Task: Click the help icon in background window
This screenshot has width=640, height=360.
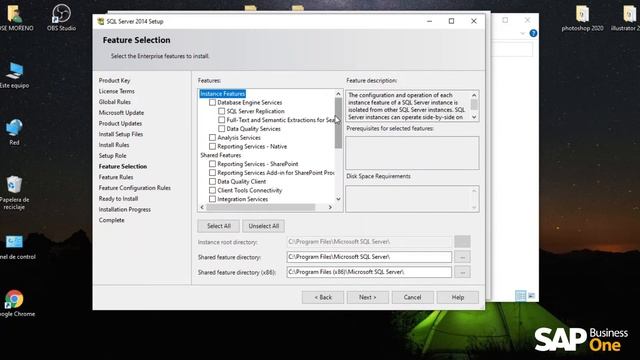Action: (533, 33)
